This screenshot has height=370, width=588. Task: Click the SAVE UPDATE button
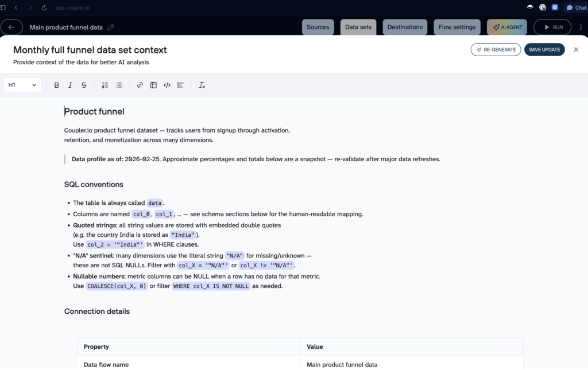pyautogui.click(x=544, y=49)
